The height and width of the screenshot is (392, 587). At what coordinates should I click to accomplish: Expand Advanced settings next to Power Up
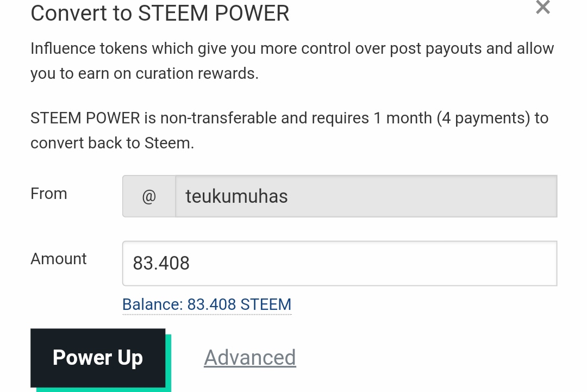pyautogui.click(x=249, y=358)
